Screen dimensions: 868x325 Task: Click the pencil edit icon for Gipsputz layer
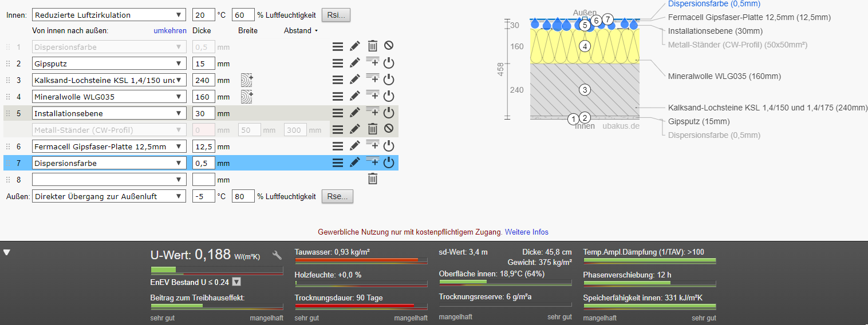[355, 64]
